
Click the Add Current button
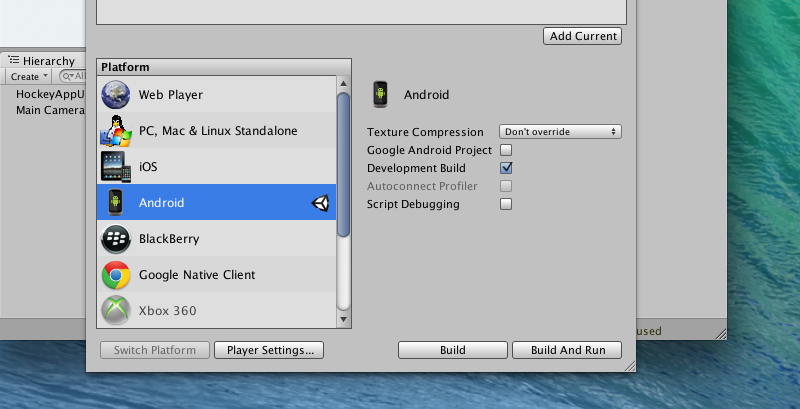[583, 36]
